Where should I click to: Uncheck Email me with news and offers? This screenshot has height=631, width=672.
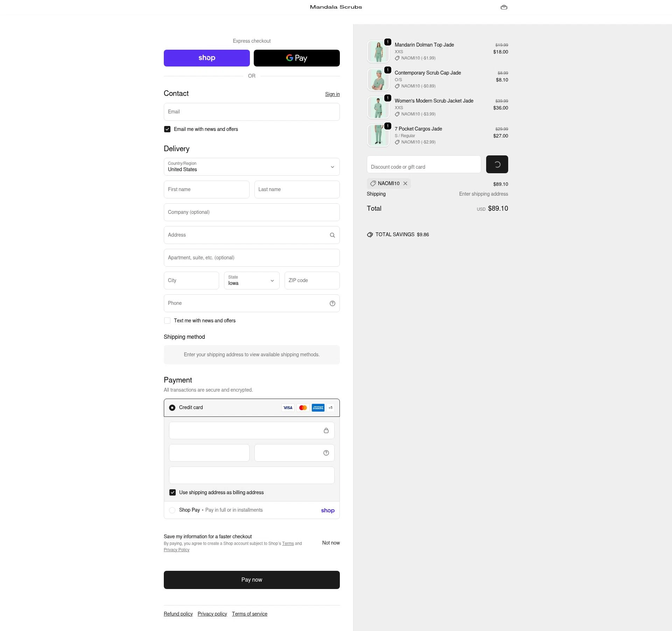click(x=167, y=129)
